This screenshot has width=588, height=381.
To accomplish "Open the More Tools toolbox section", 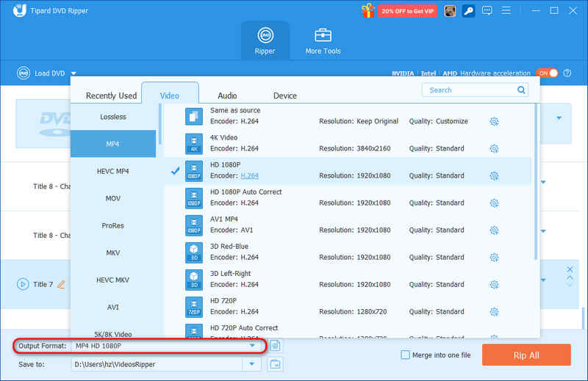I will pos(323,41).
